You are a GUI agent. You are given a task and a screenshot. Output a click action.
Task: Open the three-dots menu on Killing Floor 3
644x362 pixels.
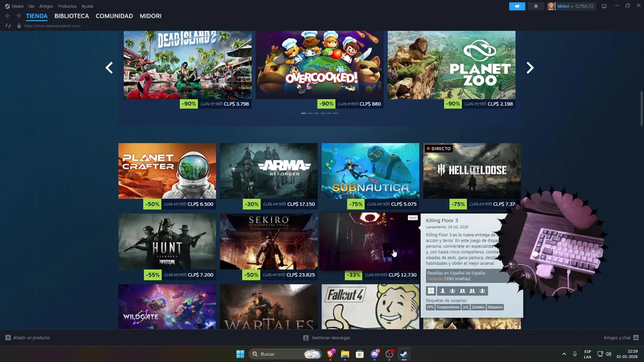413,218
